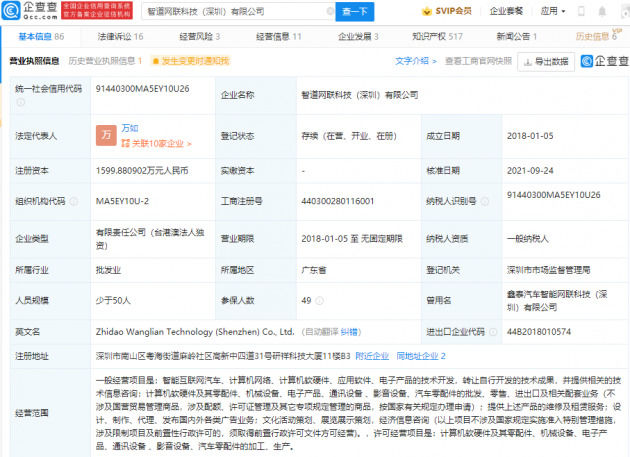Select 核准日期 2021-09-24 value
The height and width of the screenshot is (457, 630).
[530, 171]
